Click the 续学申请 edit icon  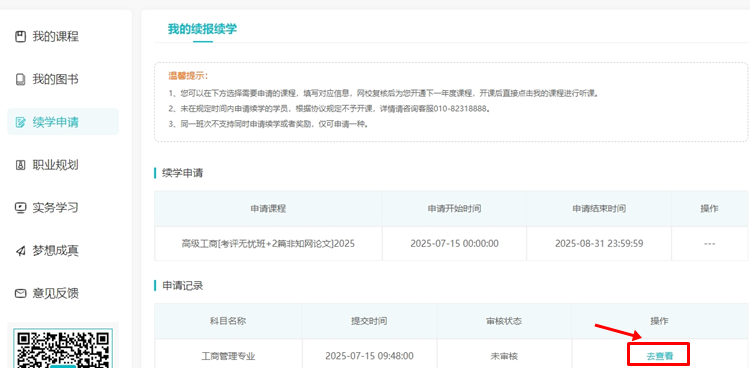[20, 123]
